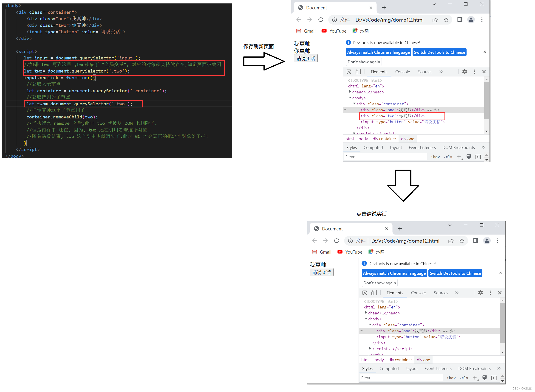Click the Elements panel scrollbar in bottom DevTools
This screenshot has height=392, width=535.
tap(502, 323)
